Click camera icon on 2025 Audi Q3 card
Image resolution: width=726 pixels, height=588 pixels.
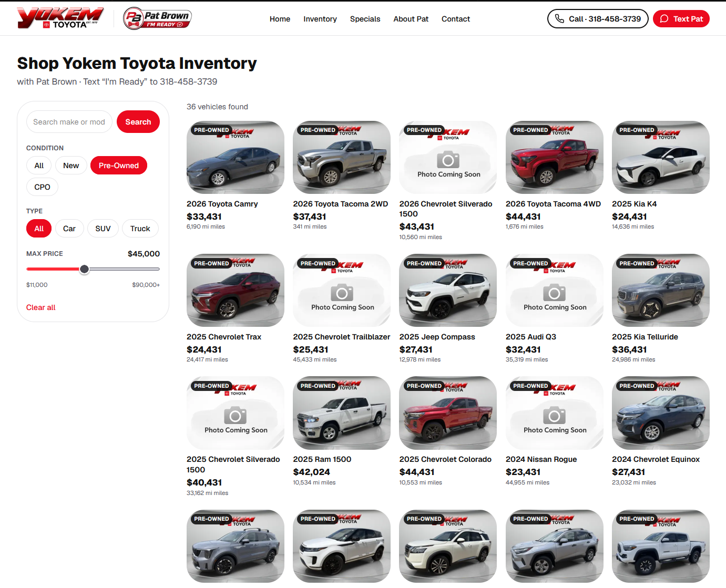tap(554, 292)
